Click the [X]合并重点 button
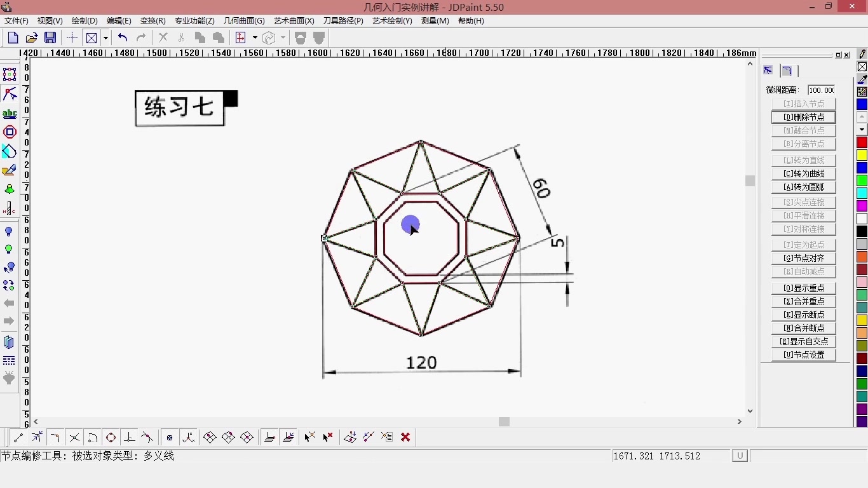The height and width of the screenshot is (488, 868). (x=804, y=301)
